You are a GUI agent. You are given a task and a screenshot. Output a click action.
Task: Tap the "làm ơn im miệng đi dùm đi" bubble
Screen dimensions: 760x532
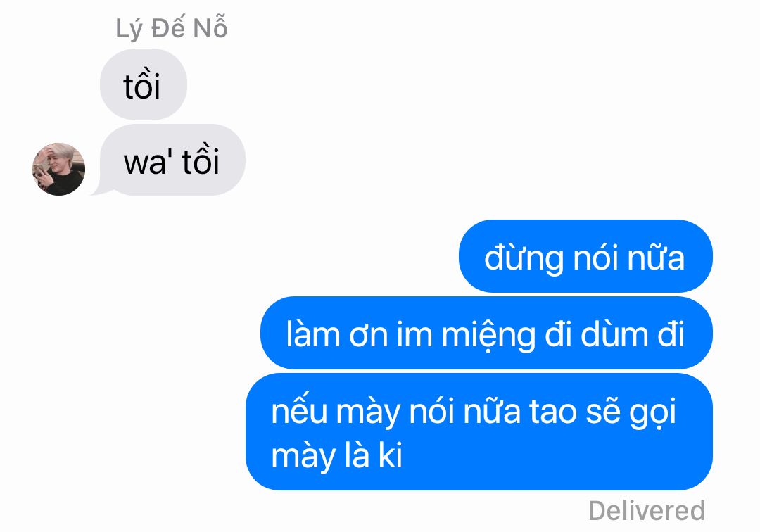click(487, 333)
